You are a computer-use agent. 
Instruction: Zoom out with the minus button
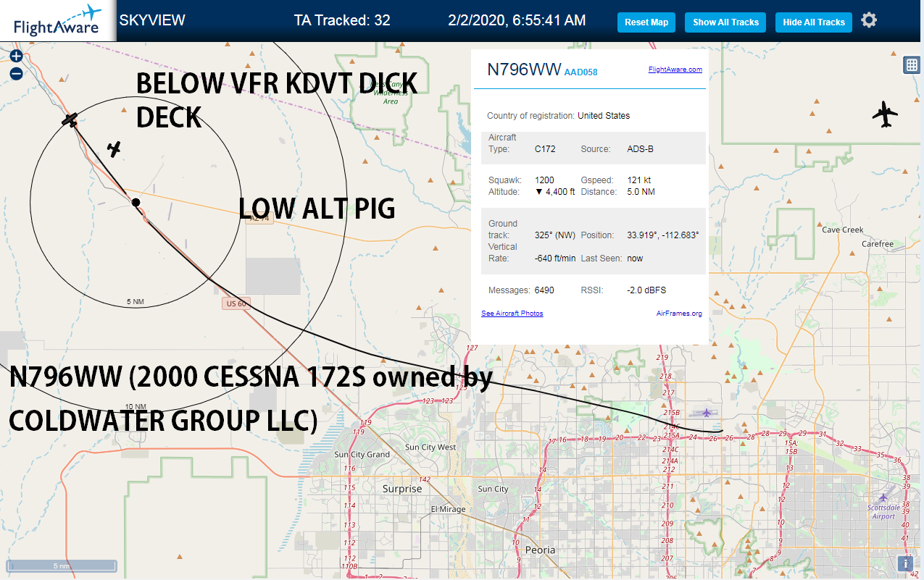tap(16, 73)
